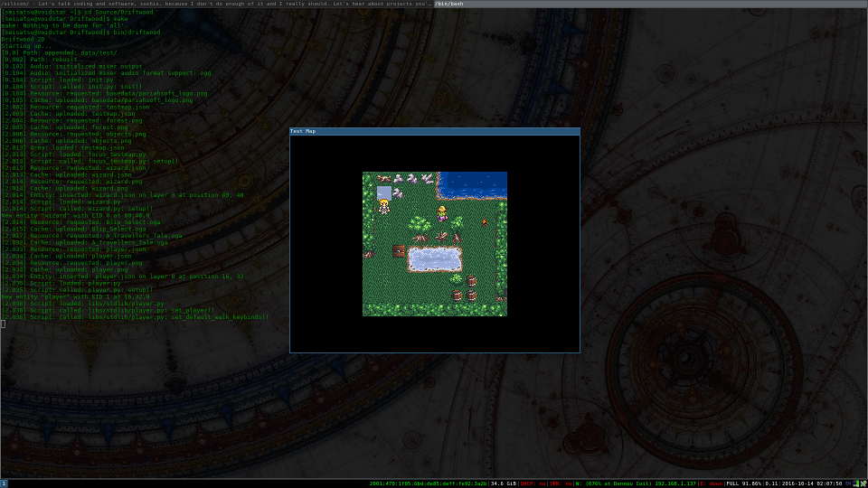
Task: Click the frozen ice pond in the map
Action: pos(435,259)
